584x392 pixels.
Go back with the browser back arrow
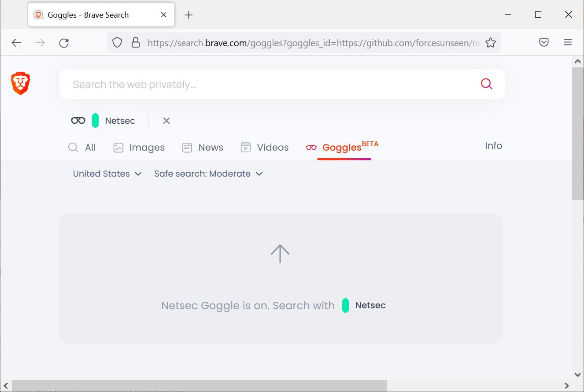pos(16,43)
